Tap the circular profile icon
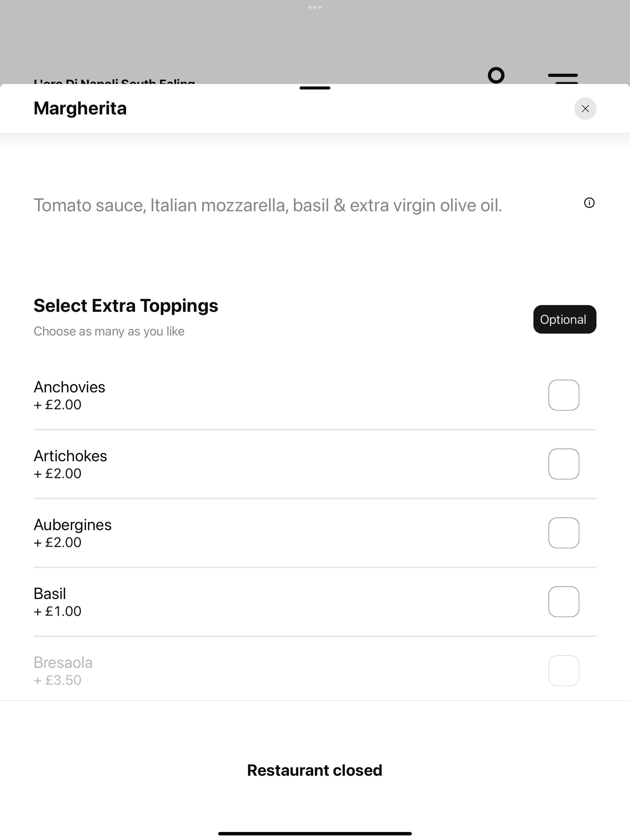 coord(496,75)
